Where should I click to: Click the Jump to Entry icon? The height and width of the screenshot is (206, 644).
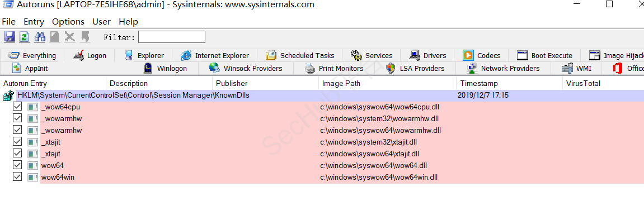[x=85, y=37]
